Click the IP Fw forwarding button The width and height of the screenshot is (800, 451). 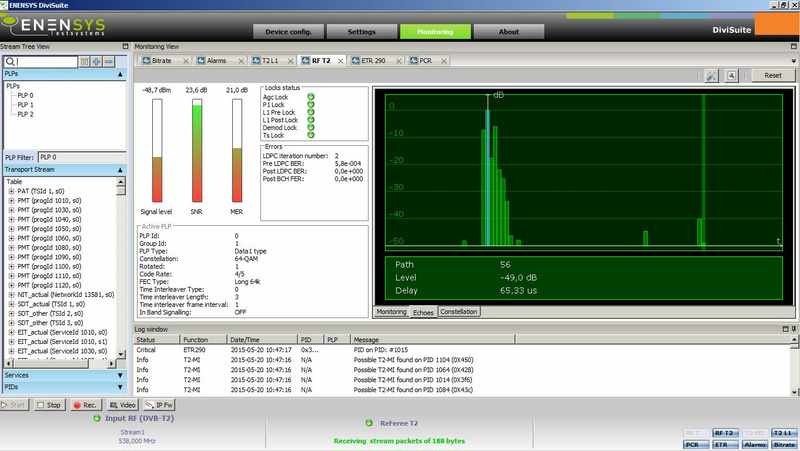point(161,405)
